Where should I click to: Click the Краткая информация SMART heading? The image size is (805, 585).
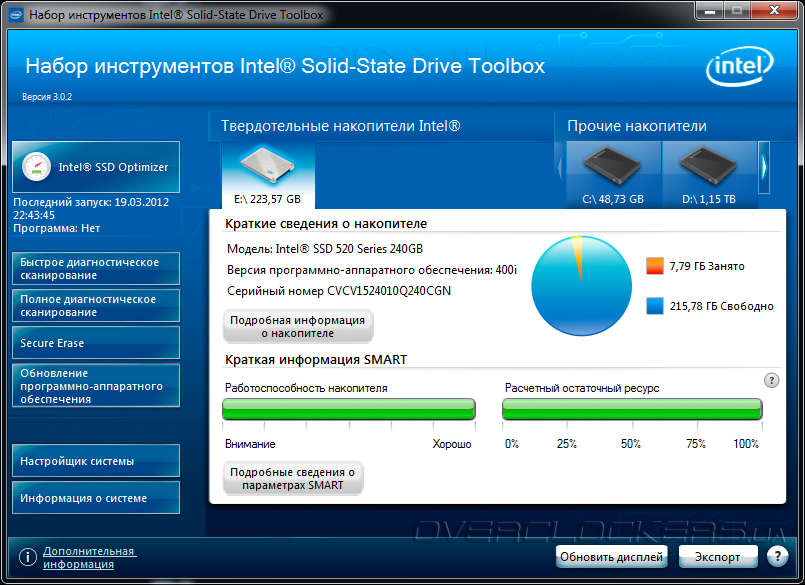[316, 360]
